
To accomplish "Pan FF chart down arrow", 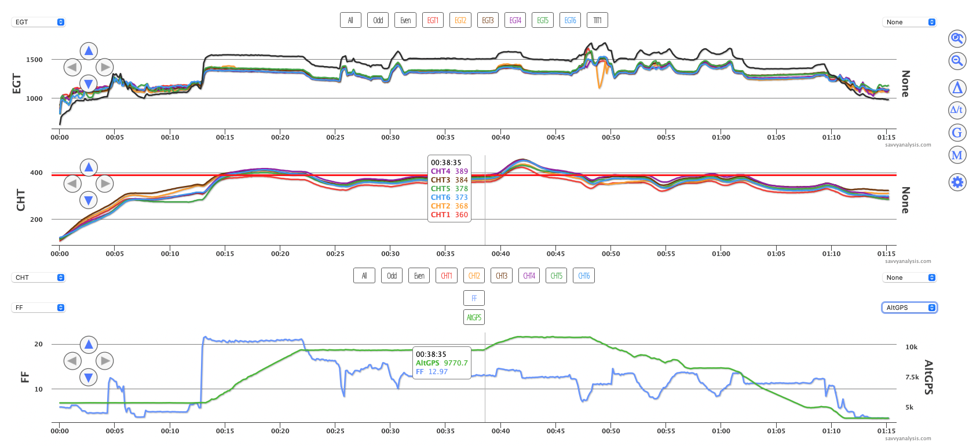I will 89,378.
